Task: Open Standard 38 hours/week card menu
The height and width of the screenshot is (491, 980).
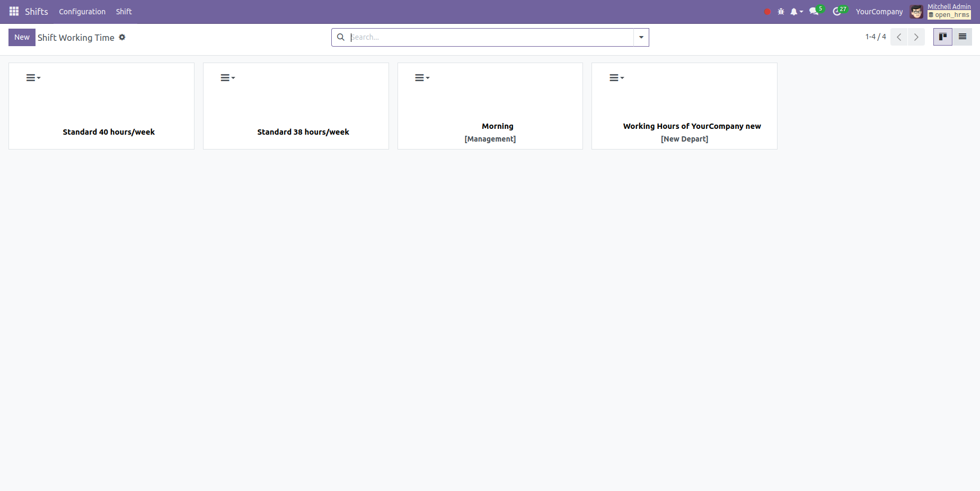Action: (227, 78)
